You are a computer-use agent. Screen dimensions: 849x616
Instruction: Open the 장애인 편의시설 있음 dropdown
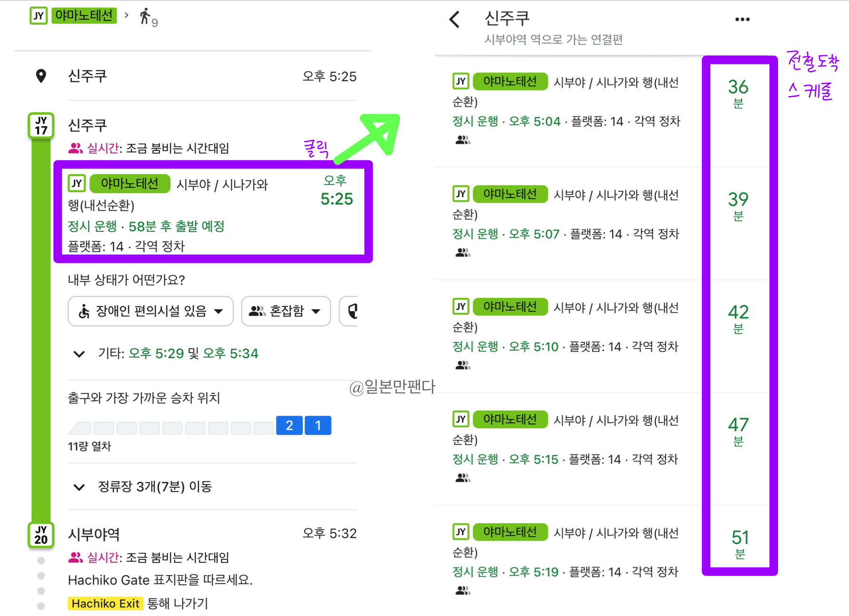tap(150, 311)
